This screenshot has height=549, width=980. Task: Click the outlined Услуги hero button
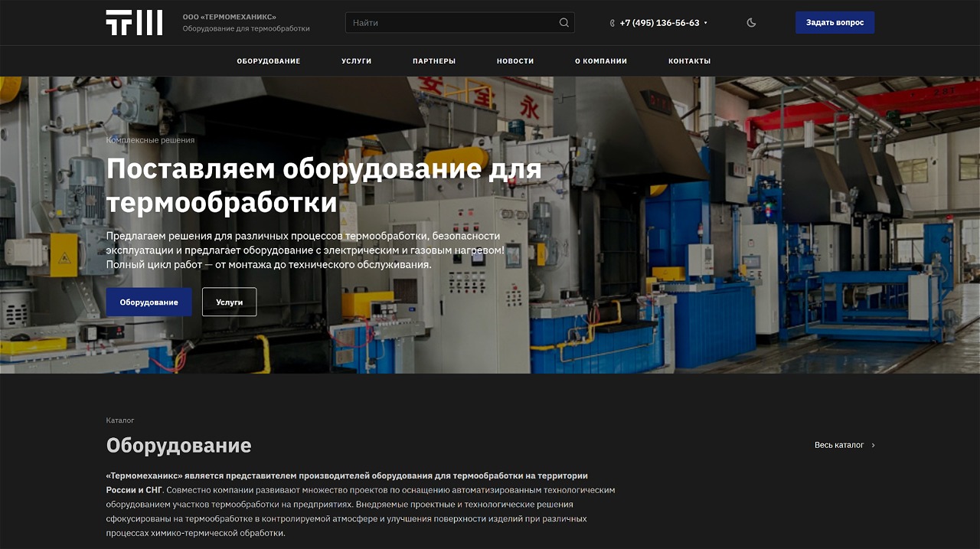229,302
